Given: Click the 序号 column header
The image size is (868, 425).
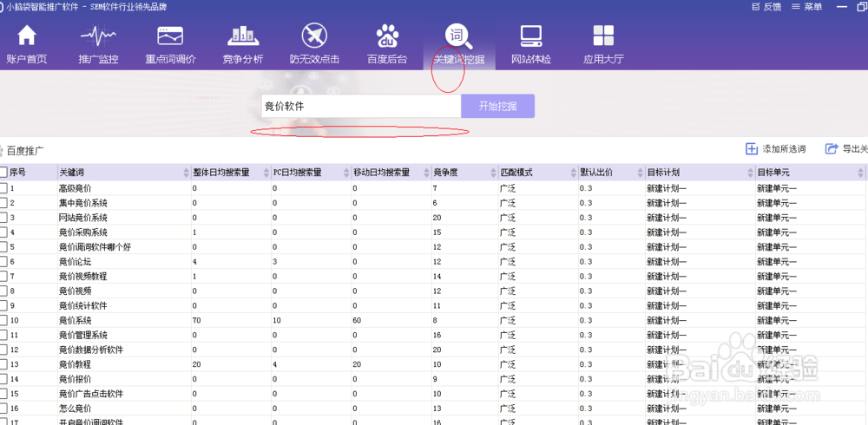Looking at the screenshot, I should point(17,173).
